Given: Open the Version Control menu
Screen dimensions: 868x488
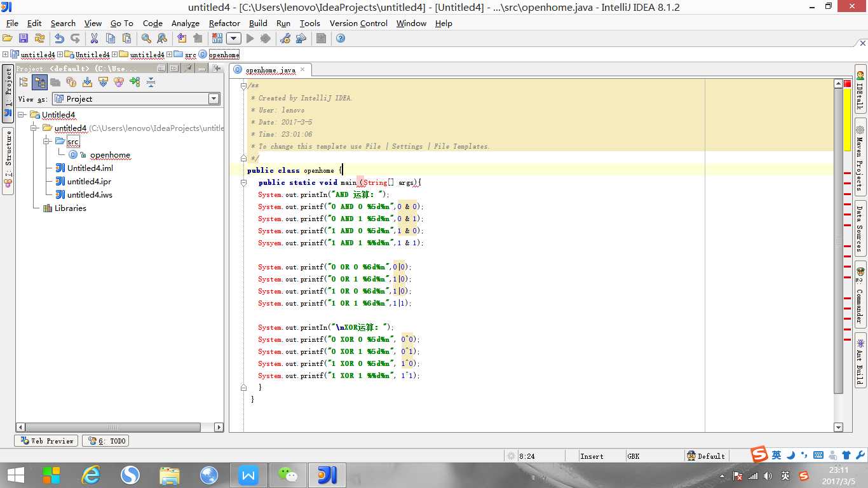Looking at the screenshot, I should [x=358, y=23].
